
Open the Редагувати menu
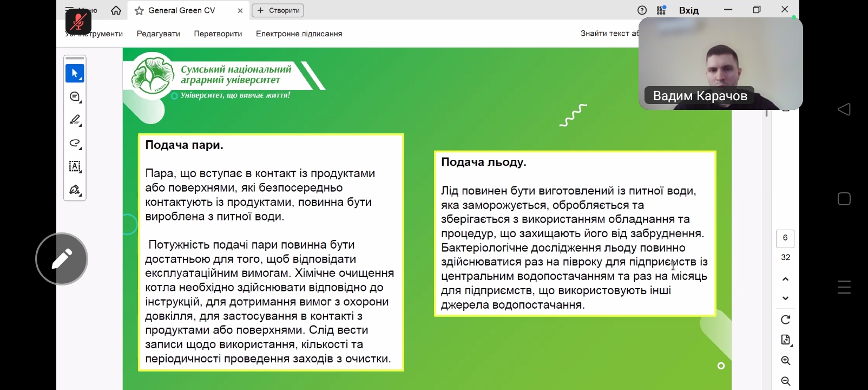(158, 34)
